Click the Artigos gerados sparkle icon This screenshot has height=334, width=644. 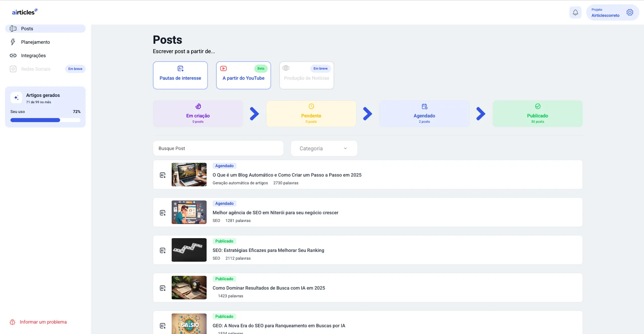click(x=16, y=98)
